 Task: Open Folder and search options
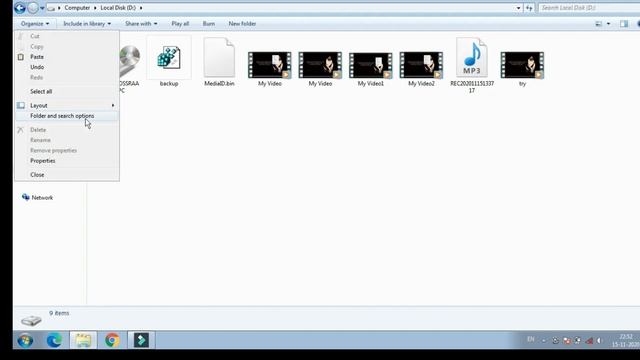click(67, 116)
